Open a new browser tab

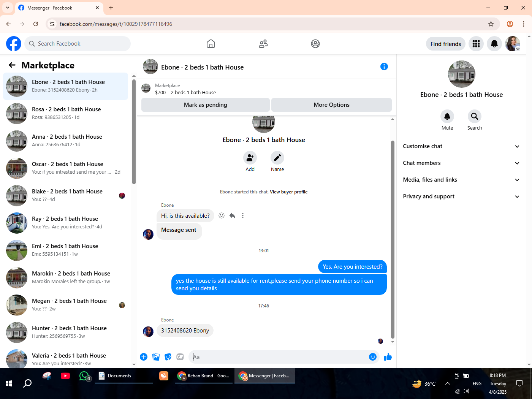(111, 8)
